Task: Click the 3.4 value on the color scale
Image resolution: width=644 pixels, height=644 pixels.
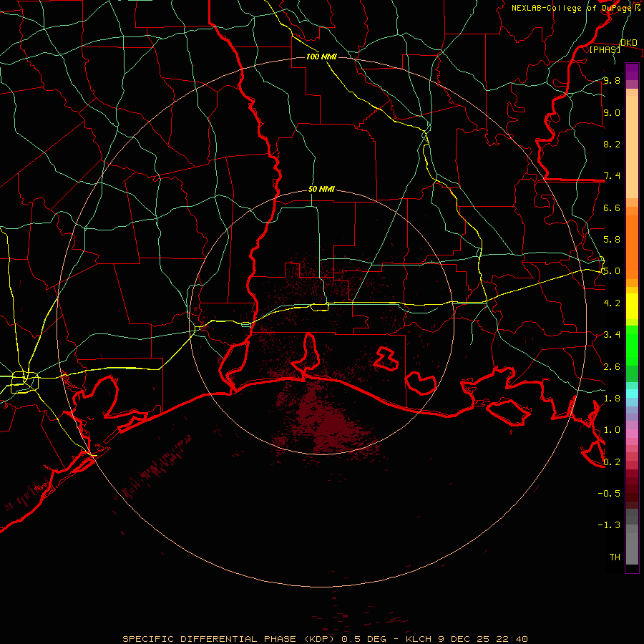Action: point(612,335)
